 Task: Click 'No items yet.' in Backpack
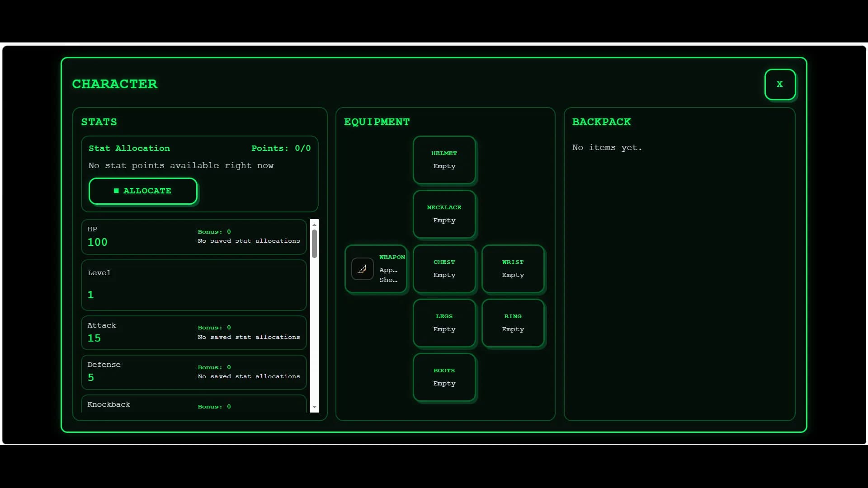pyautogui.click(x=607, y=147)
